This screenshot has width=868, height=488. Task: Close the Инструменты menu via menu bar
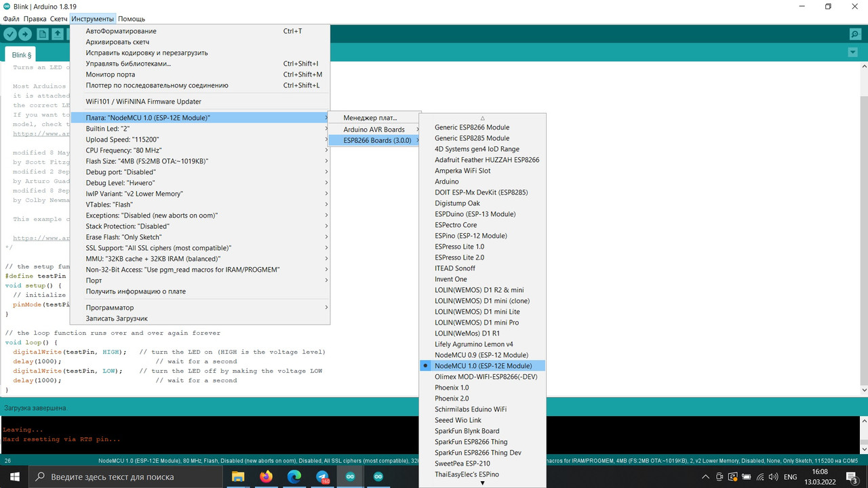[x=93, y=18]
